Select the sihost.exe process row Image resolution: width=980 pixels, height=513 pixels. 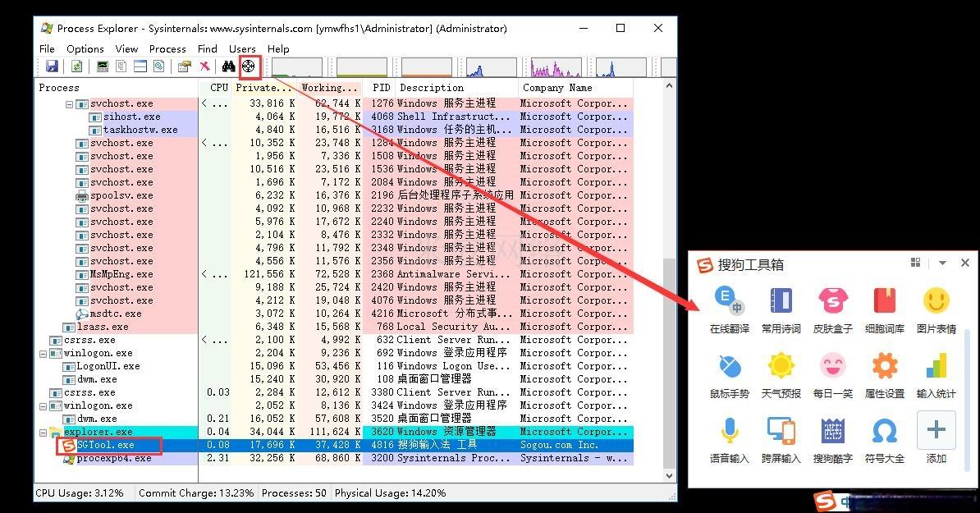point(334,117)
